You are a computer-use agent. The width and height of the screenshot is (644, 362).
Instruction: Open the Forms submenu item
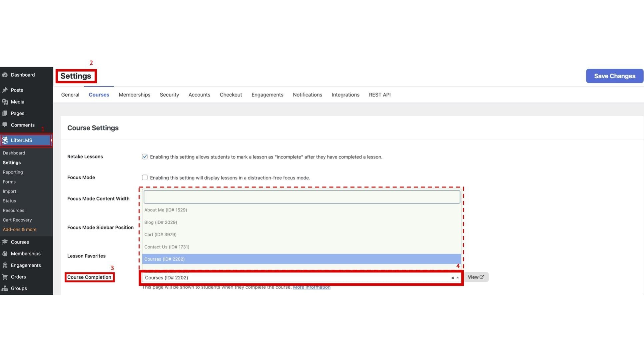[9, 182]
